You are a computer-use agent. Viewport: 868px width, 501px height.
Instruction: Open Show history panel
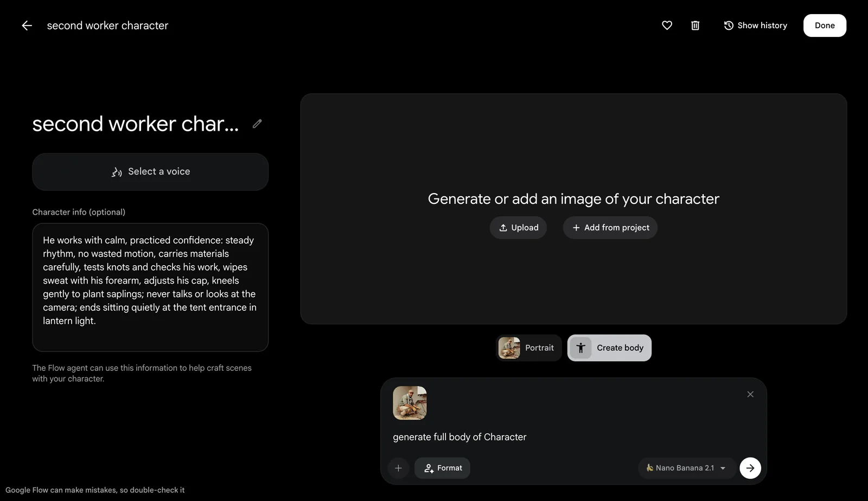tap(755, 25)
